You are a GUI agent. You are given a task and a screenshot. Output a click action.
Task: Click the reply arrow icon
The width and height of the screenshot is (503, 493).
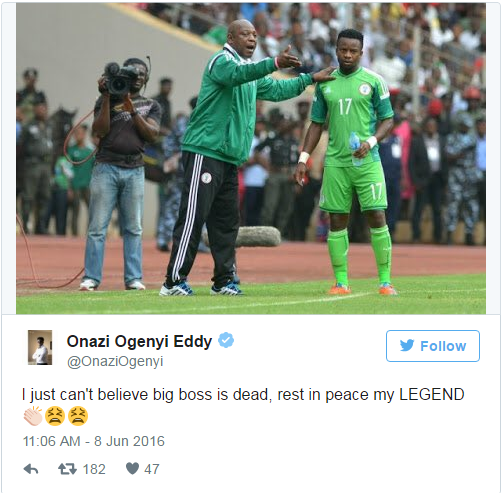[x=31, y=469]
